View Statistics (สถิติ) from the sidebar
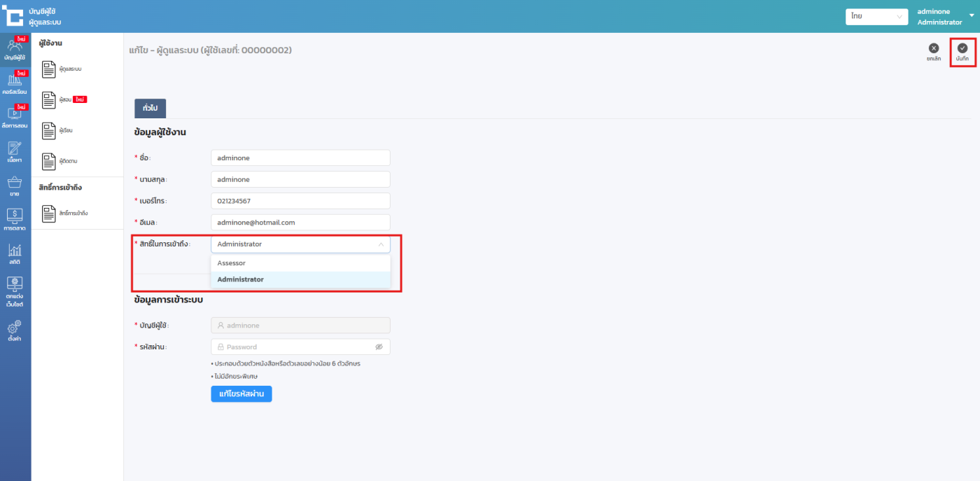The width and height of the screenshot is (980, 481). coord(15,253)
